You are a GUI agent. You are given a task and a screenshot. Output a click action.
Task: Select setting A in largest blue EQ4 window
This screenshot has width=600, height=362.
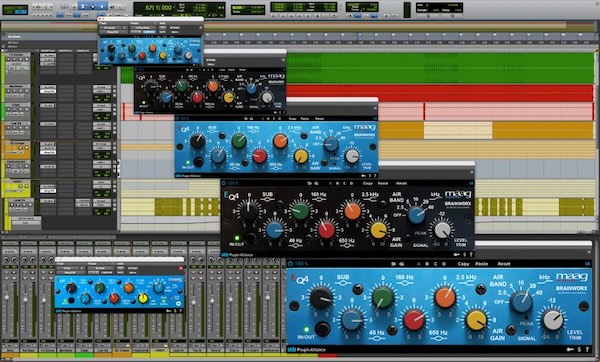[418, 264]
